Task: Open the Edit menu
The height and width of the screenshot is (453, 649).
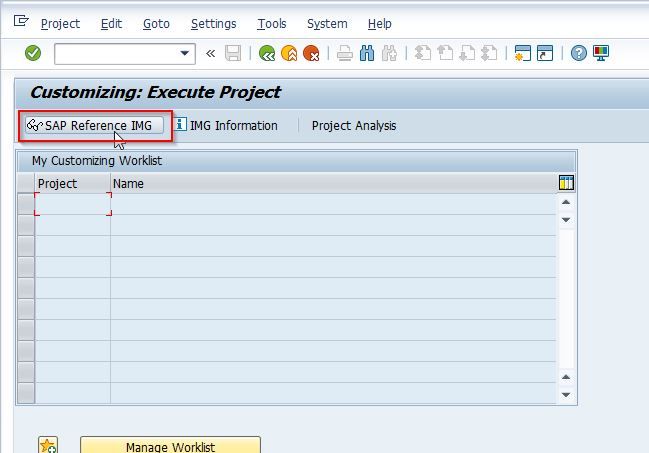Action: pos(111,24)
